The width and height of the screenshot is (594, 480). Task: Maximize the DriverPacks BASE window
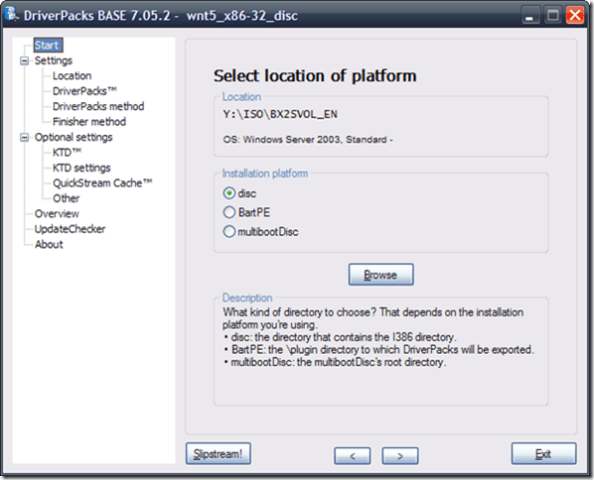(553, 16)
